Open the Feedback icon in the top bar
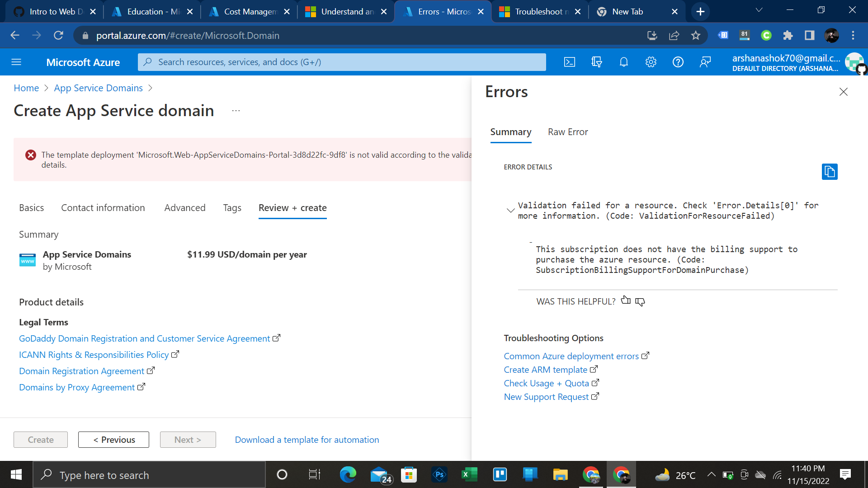 705,62
